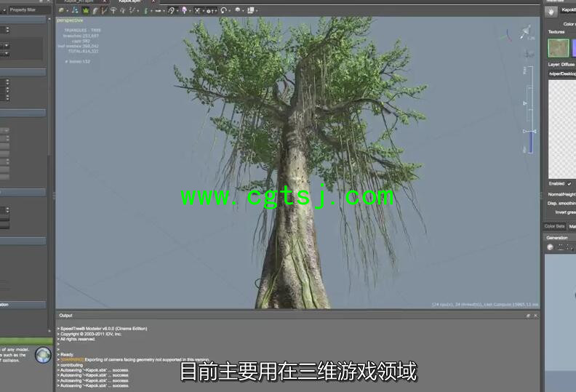Switch to the Kapok.spm tab
Viewport: 576px width, 392px height.
[x=129, y=2]
